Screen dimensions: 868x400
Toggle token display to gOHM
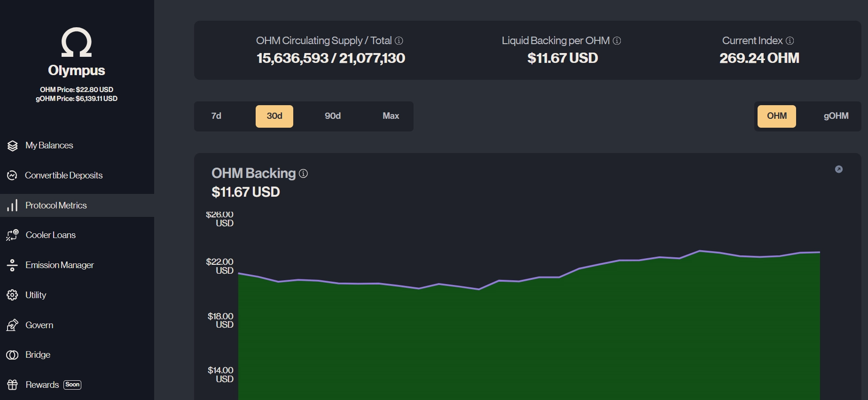point(836,116)
